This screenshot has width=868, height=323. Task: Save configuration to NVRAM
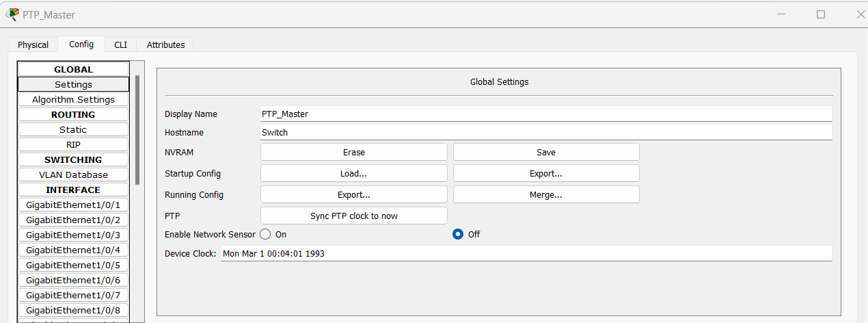pos(545,152)
